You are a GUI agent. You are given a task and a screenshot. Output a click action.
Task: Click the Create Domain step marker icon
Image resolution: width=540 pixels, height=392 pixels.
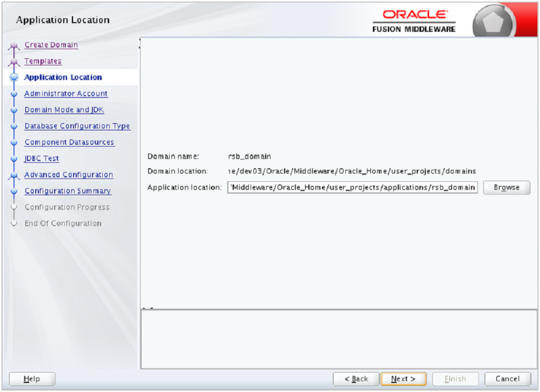coord(14,46)
